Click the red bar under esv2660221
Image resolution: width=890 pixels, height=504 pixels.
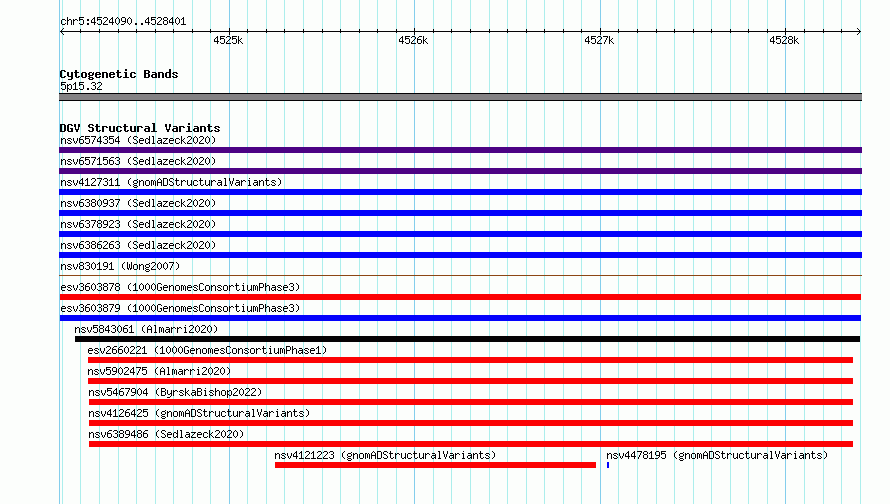(471, 360)
